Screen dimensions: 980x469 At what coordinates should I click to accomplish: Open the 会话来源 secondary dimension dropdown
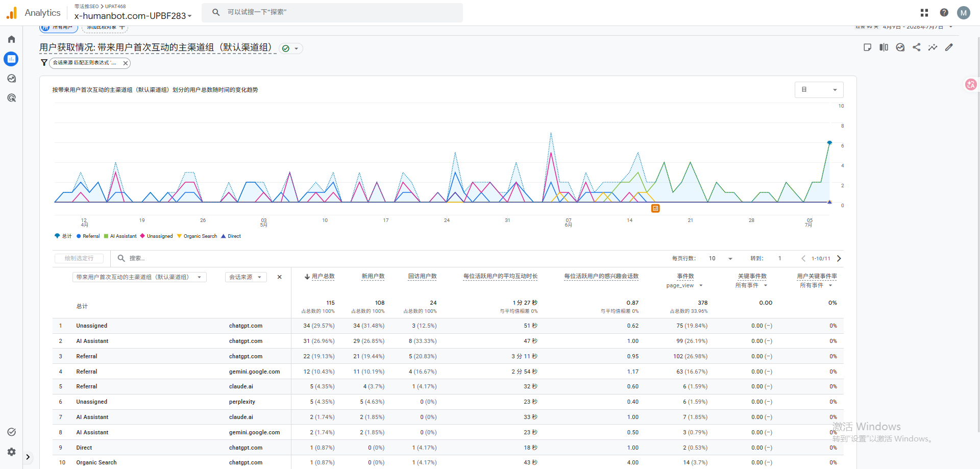246,277
